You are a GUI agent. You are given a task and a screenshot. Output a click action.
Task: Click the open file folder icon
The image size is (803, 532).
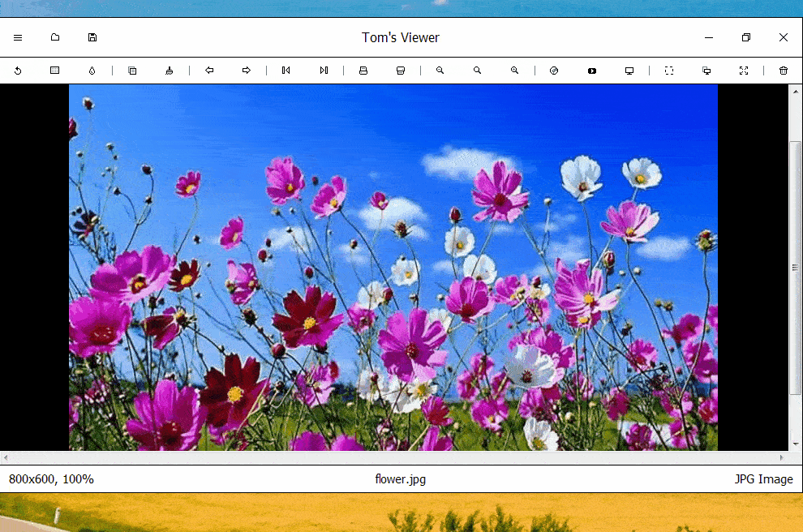coord(55,36)
